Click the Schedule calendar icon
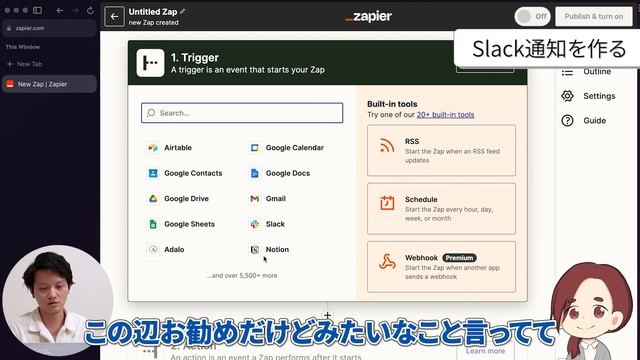The image size is (640, 360). pos(387,203)
